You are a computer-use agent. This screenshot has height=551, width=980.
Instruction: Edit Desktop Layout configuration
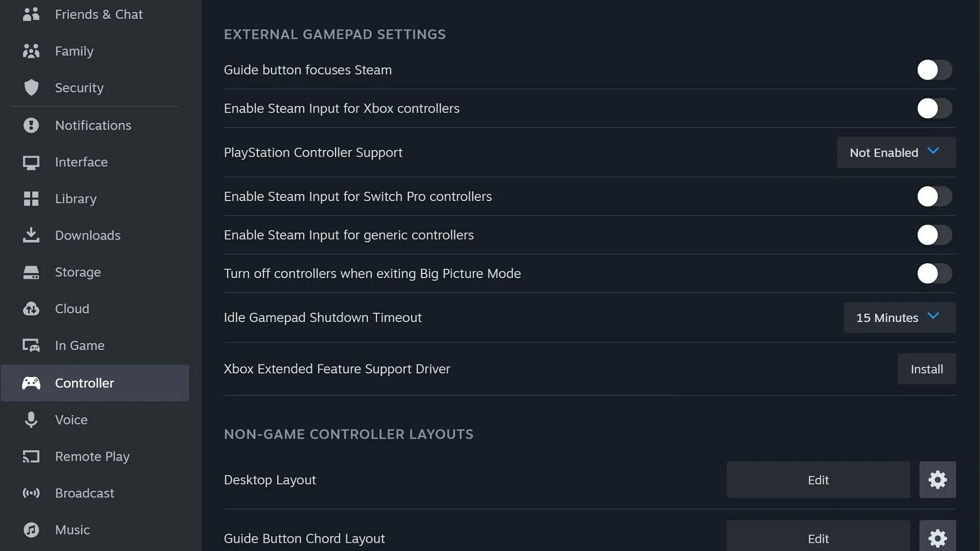(x=818, y=480)
